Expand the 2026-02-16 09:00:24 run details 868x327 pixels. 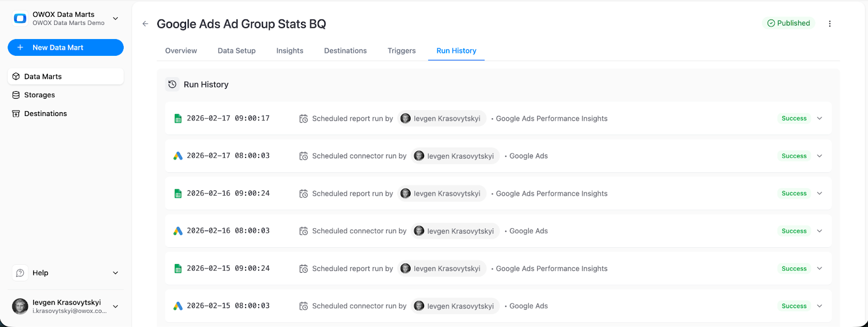pos(820,193)
